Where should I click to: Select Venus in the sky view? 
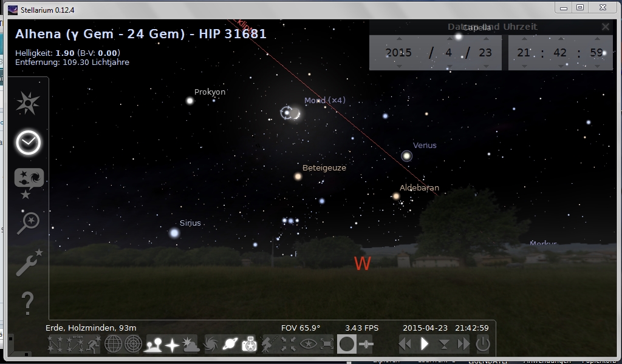406,156
